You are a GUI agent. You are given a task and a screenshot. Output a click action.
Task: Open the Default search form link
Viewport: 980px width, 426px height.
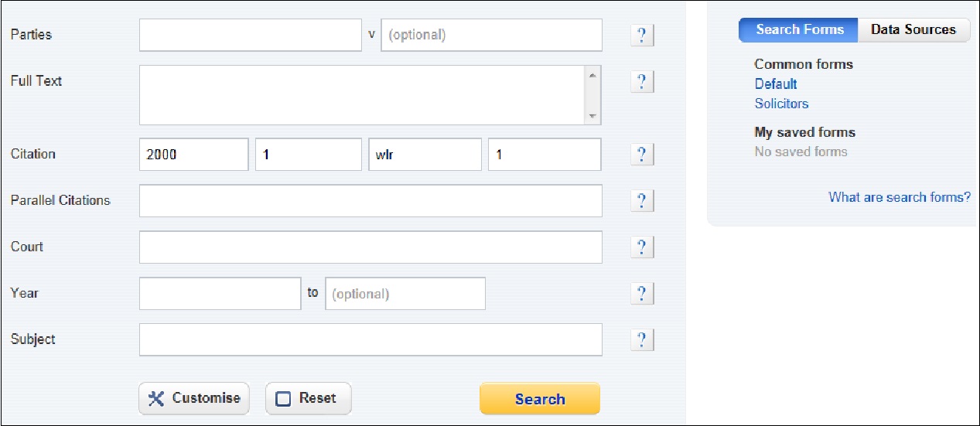pos(776,83)
